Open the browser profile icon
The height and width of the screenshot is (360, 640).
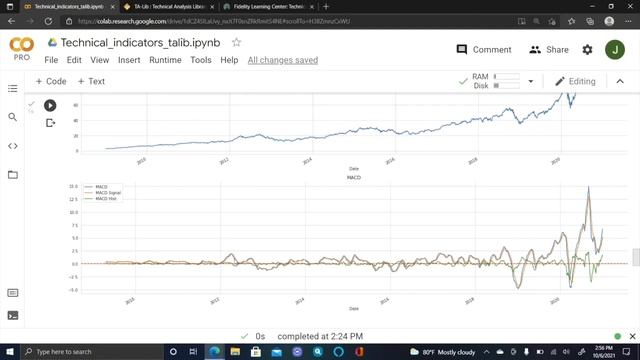609,21
